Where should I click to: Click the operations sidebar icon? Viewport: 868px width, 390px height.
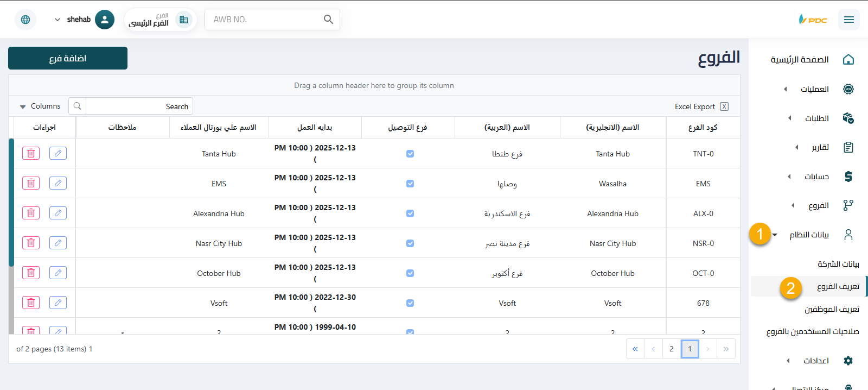(848, 89)
